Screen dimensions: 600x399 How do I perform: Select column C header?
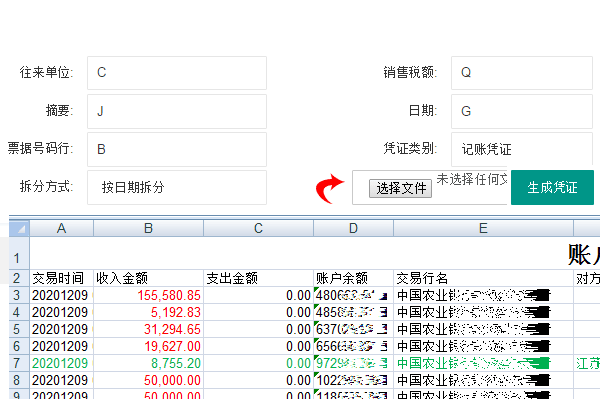point(258,228)
